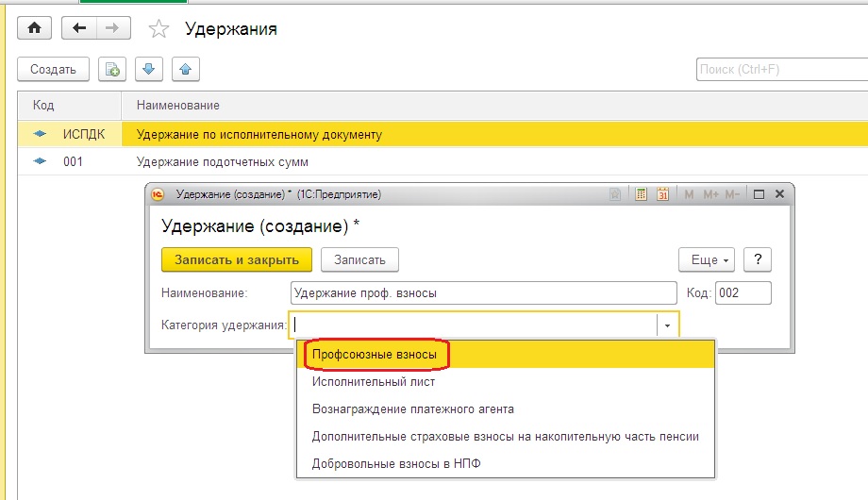Move item up with blue arrow
This screenshot has width=868, height=500.
click(x=186, y=69)
